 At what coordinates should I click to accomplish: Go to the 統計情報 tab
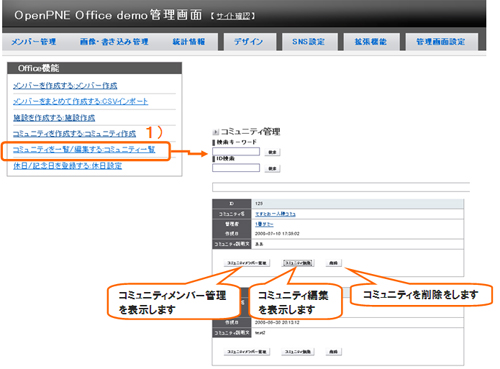pos(188,42)
